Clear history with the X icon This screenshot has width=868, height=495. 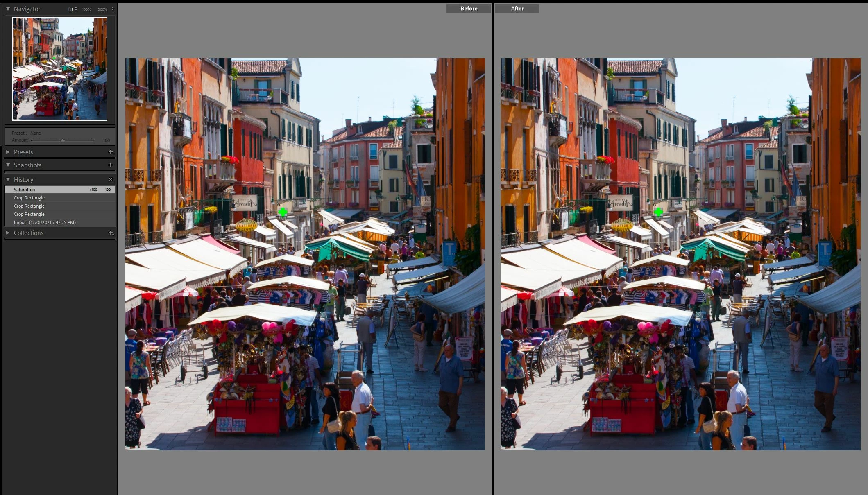pos(111,179)
